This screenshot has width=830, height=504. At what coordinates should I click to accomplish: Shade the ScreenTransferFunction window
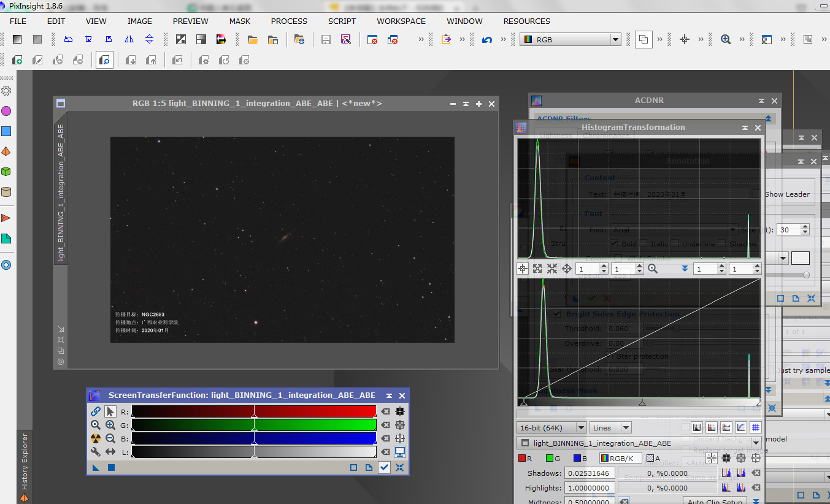390,395
